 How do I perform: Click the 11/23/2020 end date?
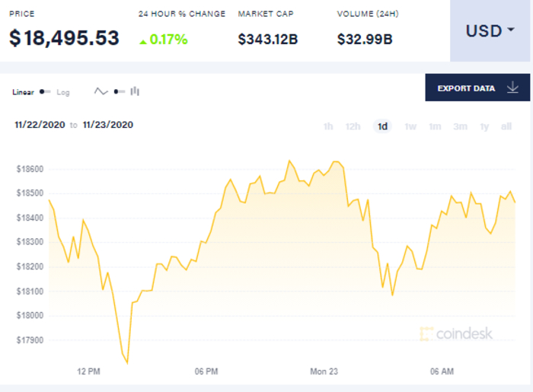tap(107, 125)
